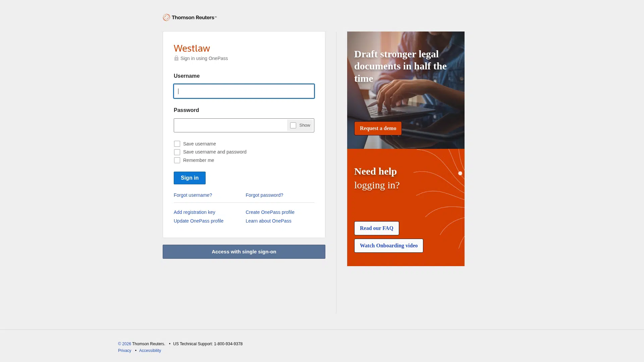Open Learn about OnePass link
644x362 pixels.
click(268, 221)
